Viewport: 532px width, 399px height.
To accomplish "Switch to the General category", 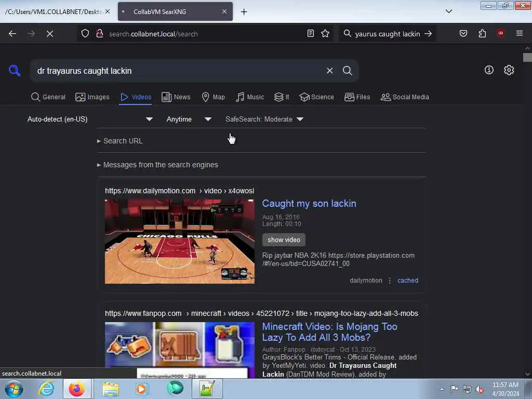I will pos(48,97).
